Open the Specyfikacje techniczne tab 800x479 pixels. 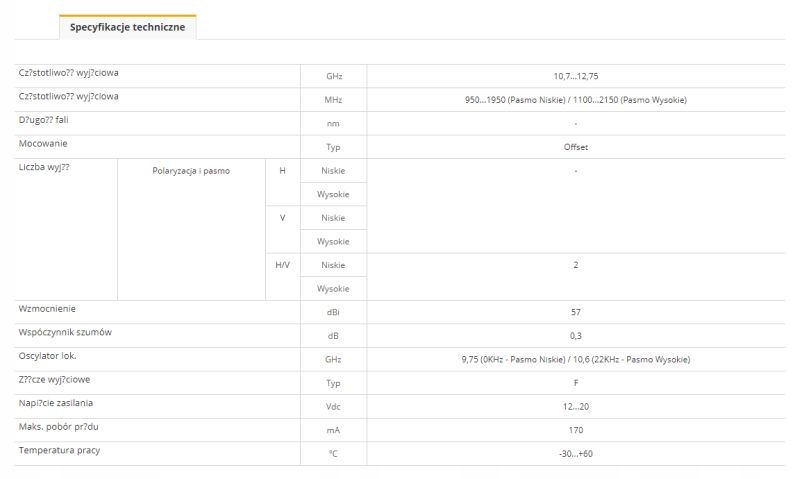(127, 27)
